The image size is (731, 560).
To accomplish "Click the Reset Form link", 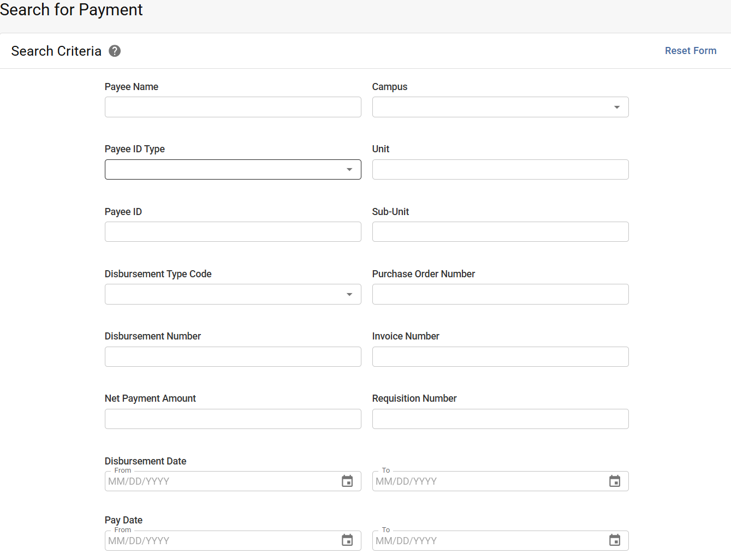I will tap(691, 50).
